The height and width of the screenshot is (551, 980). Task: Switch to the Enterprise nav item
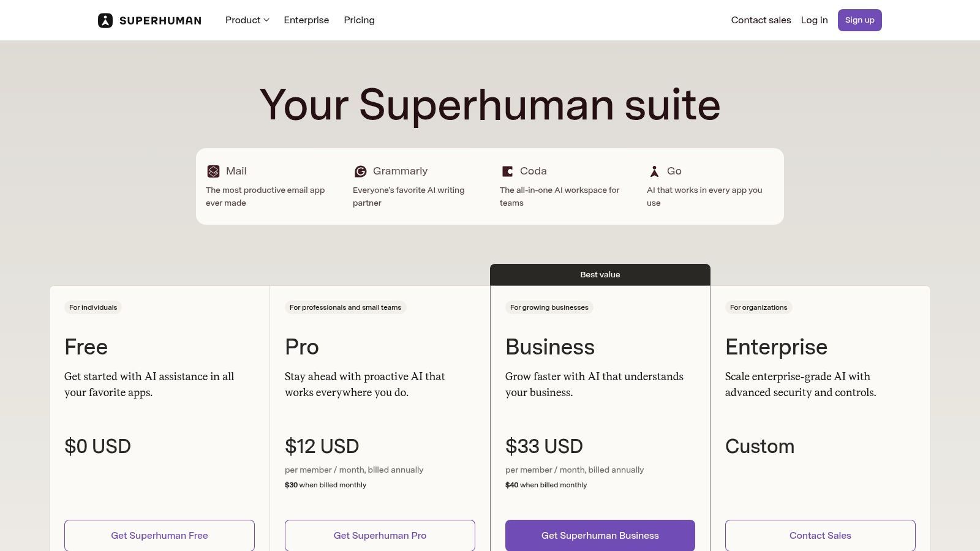pyautogui.click(x=306, y=20)
